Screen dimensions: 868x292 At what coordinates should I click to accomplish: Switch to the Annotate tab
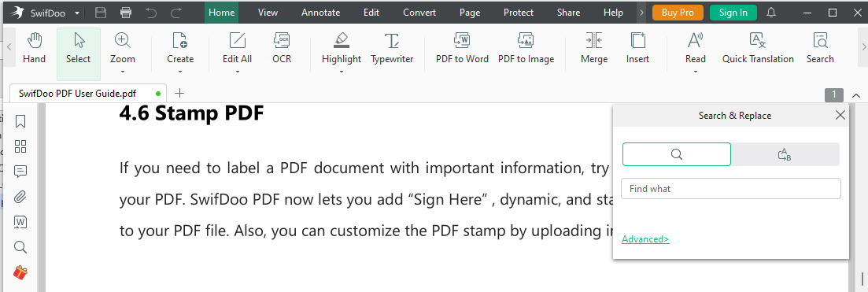point(320,12)
